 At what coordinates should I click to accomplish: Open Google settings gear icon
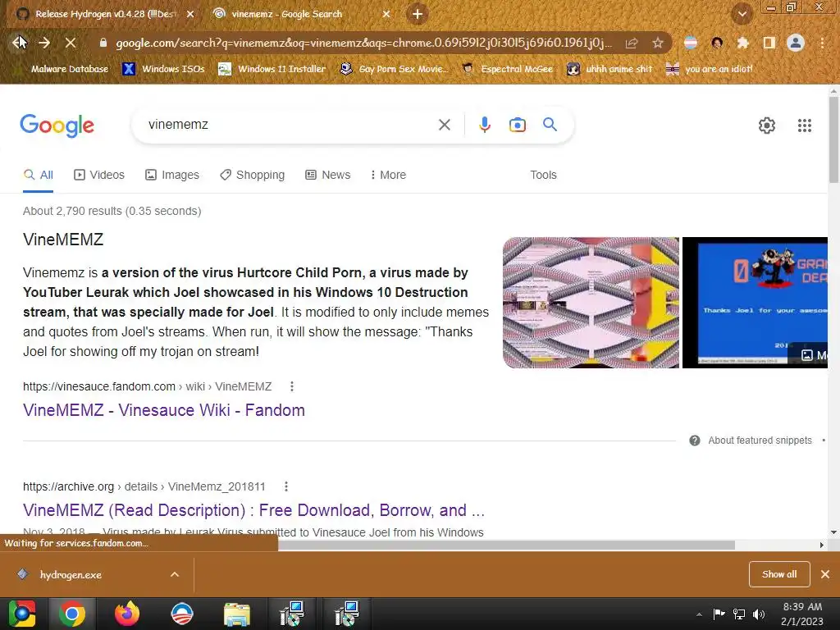[767, 126]
